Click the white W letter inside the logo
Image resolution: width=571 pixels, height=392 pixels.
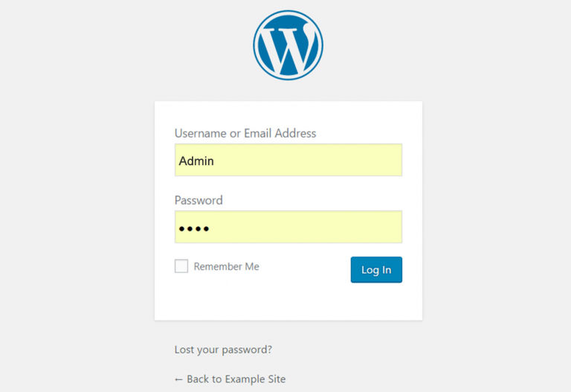click(x=288, y=45)
